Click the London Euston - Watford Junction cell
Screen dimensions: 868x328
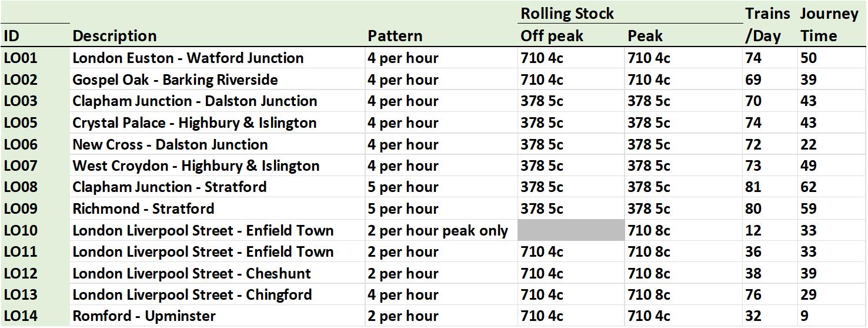[x=188, y=58]
